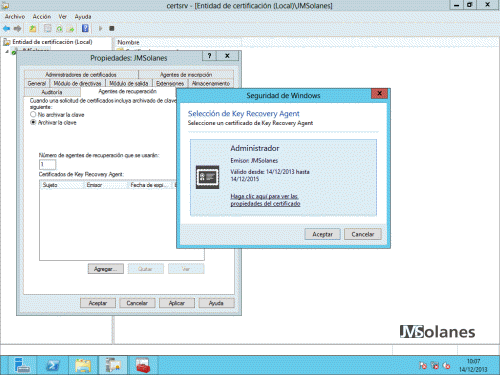Click Ayuda button in Propiedades dialog

click(x=216, y=303)
